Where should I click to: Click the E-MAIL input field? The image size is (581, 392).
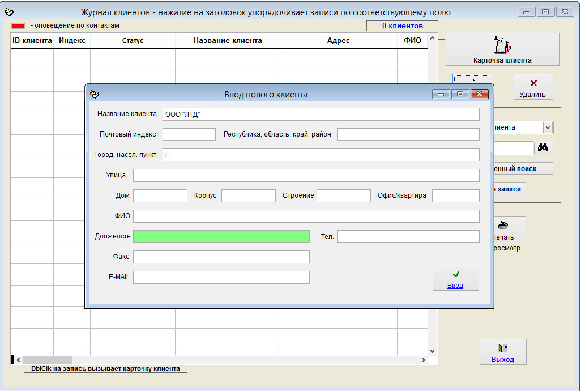point(221,277)
